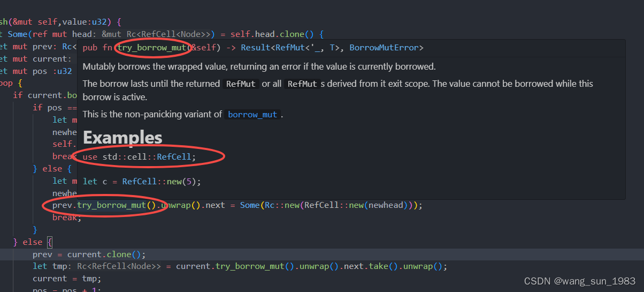Place cursor on self.head.clone() call

pyautogui.click(x=272, y=34)
